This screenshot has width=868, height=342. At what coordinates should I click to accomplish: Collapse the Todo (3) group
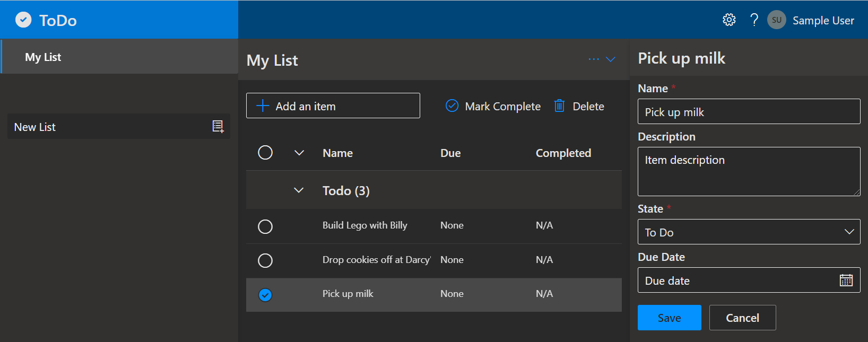coord(299,190)
